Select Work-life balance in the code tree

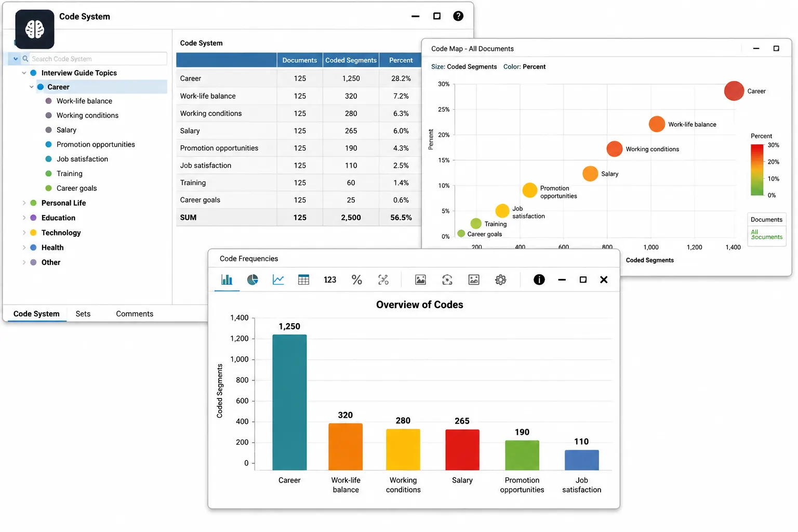[x=84, y=101]
